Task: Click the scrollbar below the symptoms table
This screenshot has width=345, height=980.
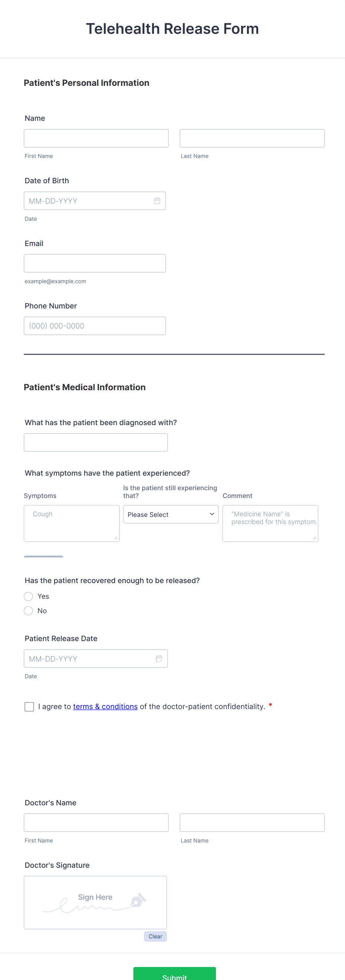Action: coord(43,556)
